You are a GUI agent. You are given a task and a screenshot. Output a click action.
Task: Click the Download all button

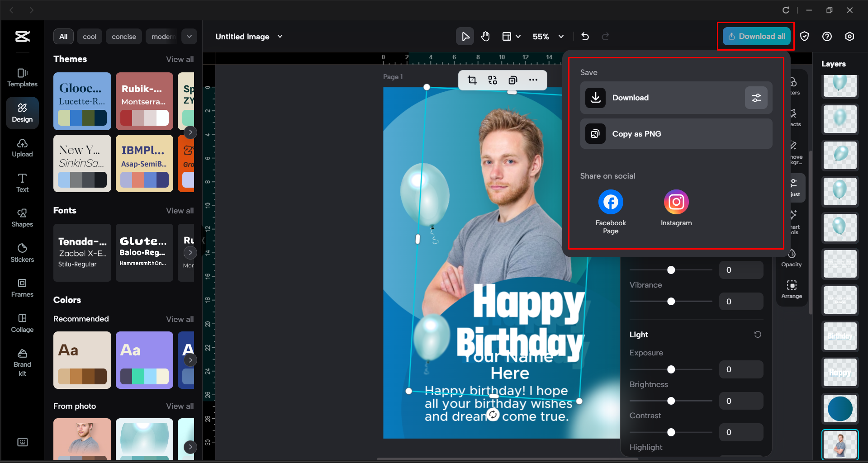pos(756,37)
